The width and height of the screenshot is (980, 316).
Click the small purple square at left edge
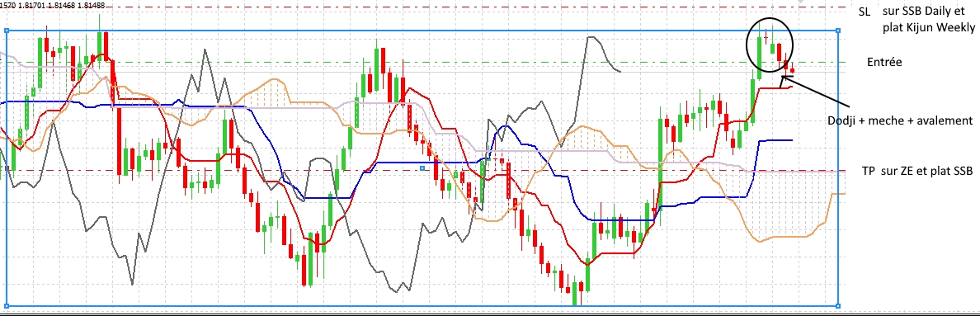tap(7, 168)
